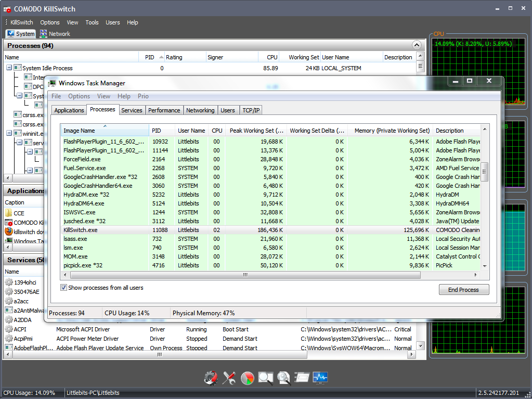The image size is (532, 399).
Task: Click the pie chart icon in bottom toolbar
Action: click(247, 378)
